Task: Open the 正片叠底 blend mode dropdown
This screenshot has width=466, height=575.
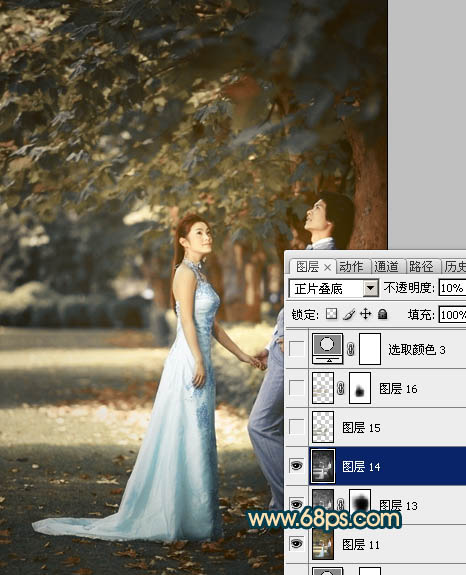Action: coord(371,289)
